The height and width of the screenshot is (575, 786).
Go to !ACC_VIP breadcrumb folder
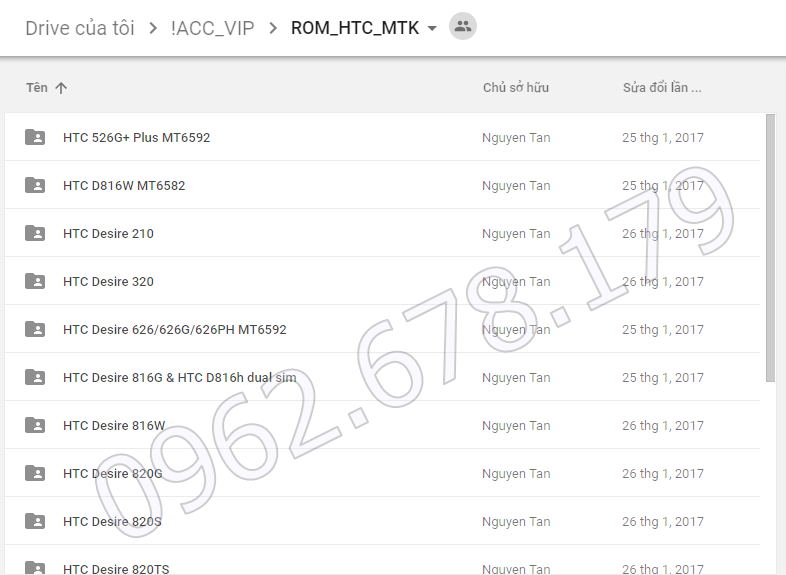pyautogui.click(x=213, y=28)
